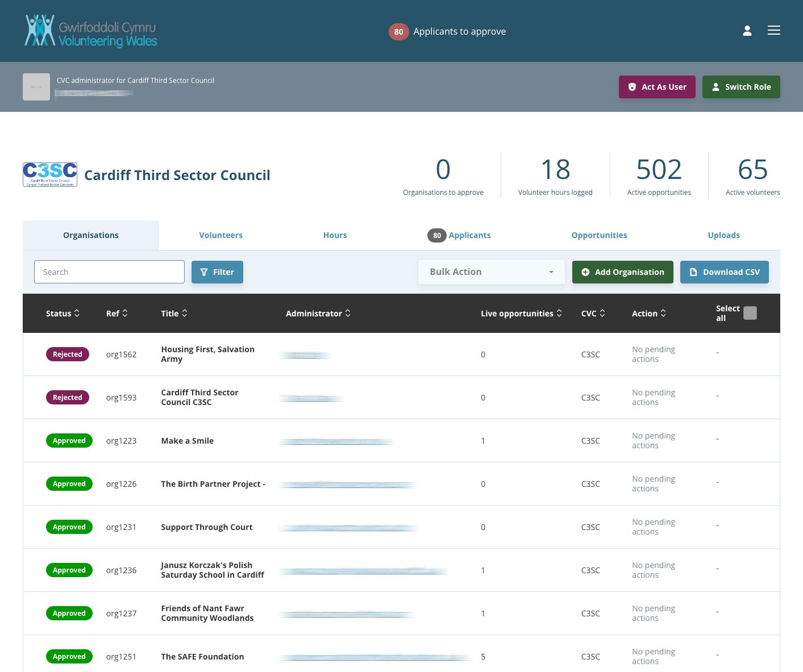The image size is (803, 672).
Task: Click the Approved badge for org1223
Action: point(69,441)
